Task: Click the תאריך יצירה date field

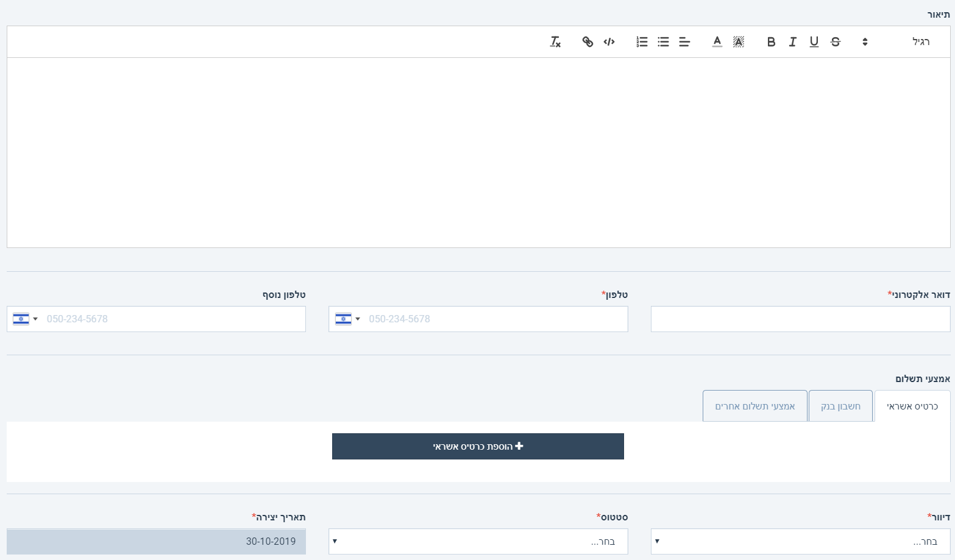Action: tap(156, 542)
